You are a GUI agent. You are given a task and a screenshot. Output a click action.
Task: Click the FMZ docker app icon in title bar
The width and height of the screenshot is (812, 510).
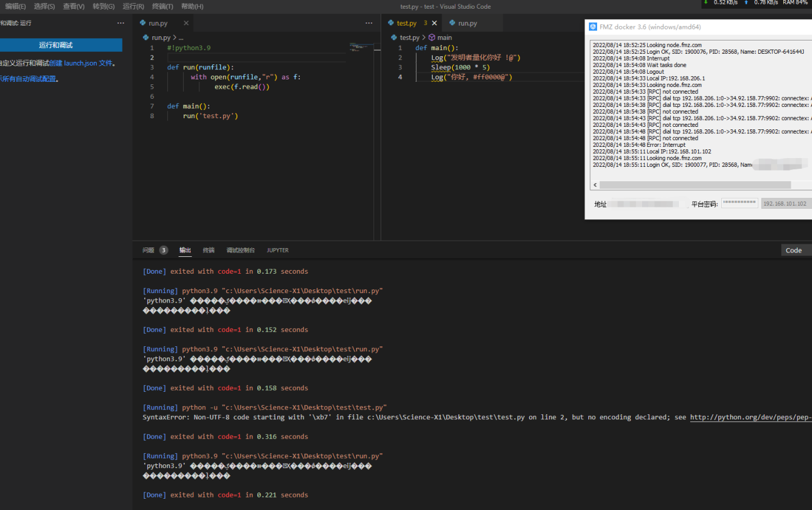593,27
